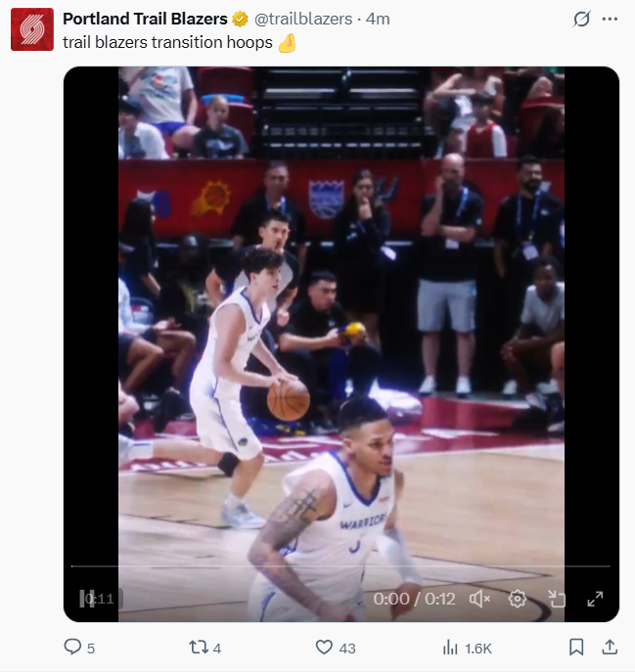Seek on the video progress bar
The image size is (635, 672).
click(340, 566)
